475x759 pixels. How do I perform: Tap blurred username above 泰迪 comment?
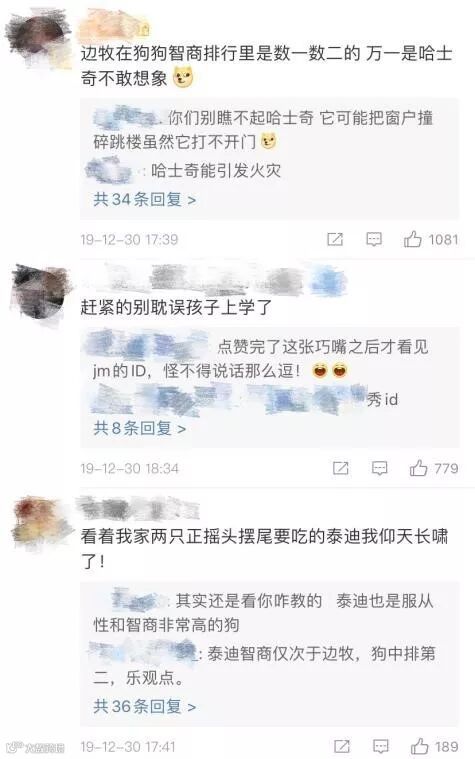pyautogui.click(x=140, y=508)
